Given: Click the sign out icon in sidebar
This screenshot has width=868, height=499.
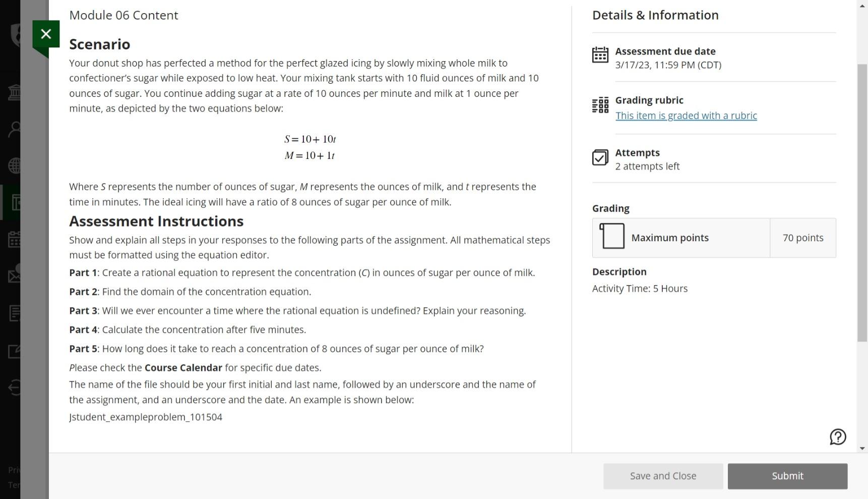Looking at the screenshot, I should point(15,388).
